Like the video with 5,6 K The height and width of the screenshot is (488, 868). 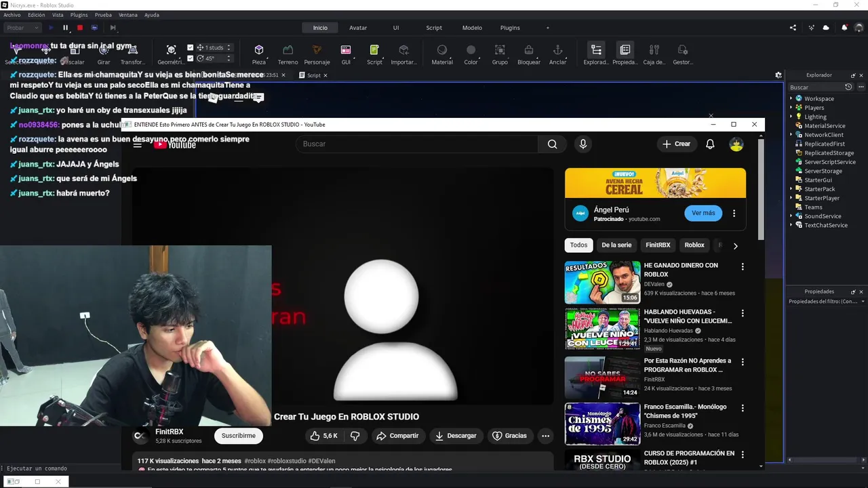(323, 436)
